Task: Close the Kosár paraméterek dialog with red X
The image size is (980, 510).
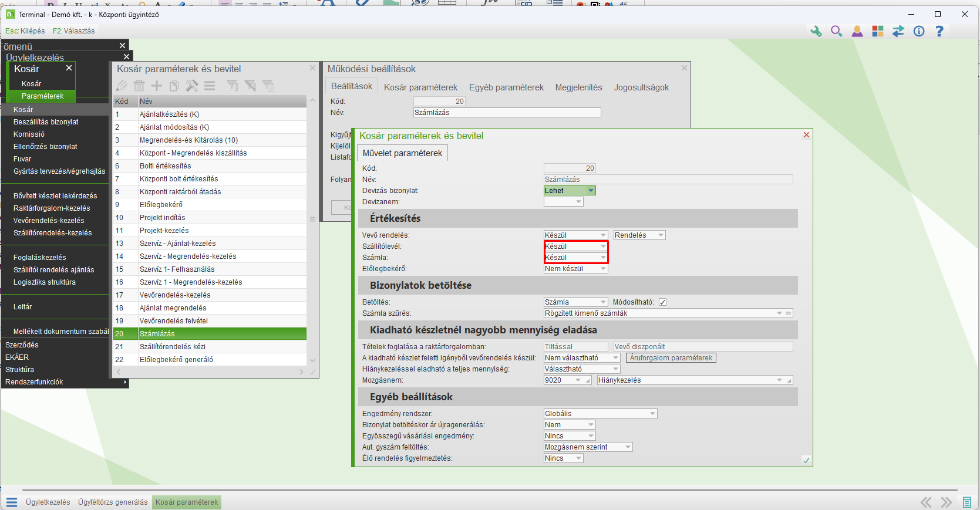Action: click(x=806, y=135)
